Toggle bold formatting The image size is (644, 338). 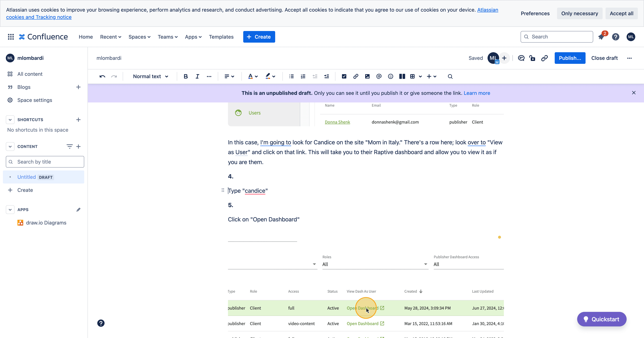186,77
